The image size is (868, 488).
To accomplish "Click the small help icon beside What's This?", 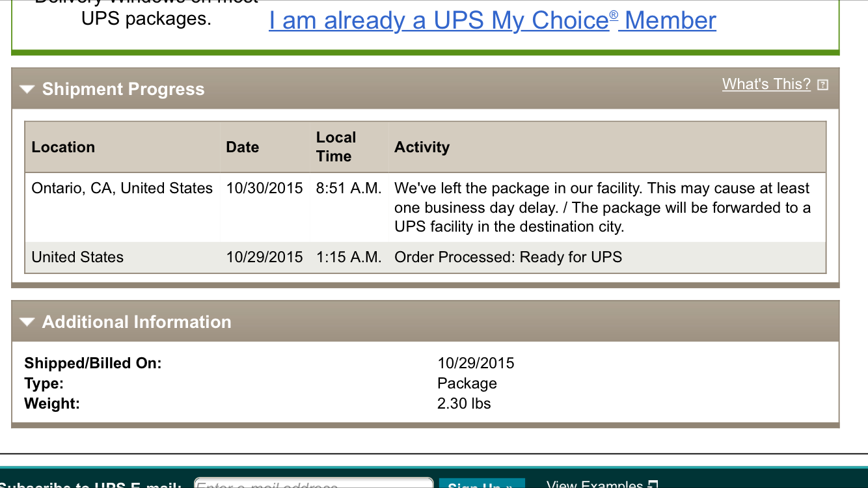I will (822, 85).
